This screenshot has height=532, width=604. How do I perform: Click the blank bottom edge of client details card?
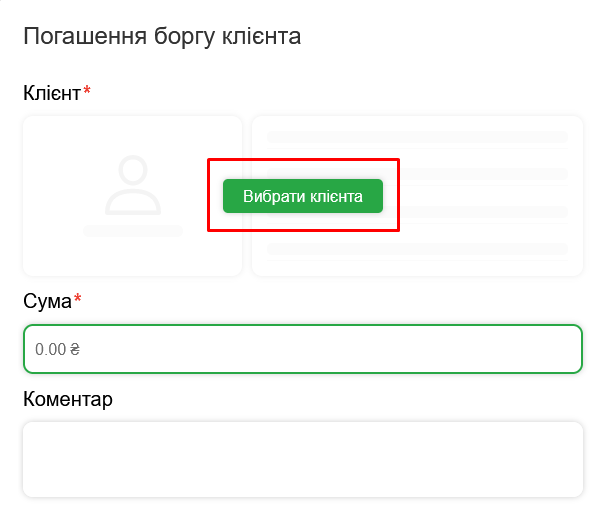[x=417, y=267]
